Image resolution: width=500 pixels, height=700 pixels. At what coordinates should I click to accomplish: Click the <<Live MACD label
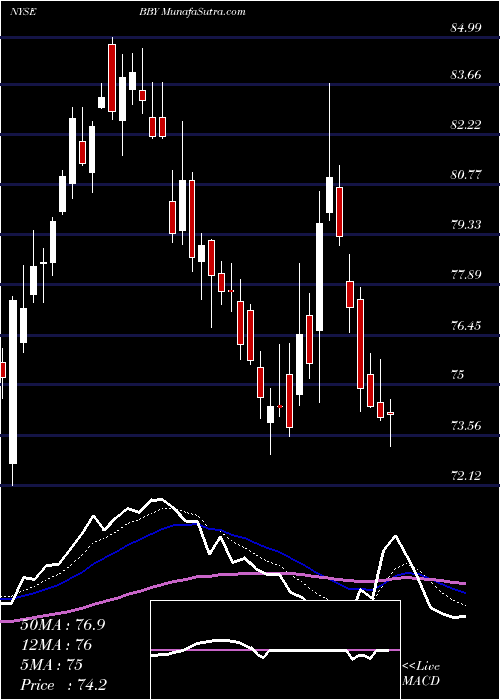421,674
